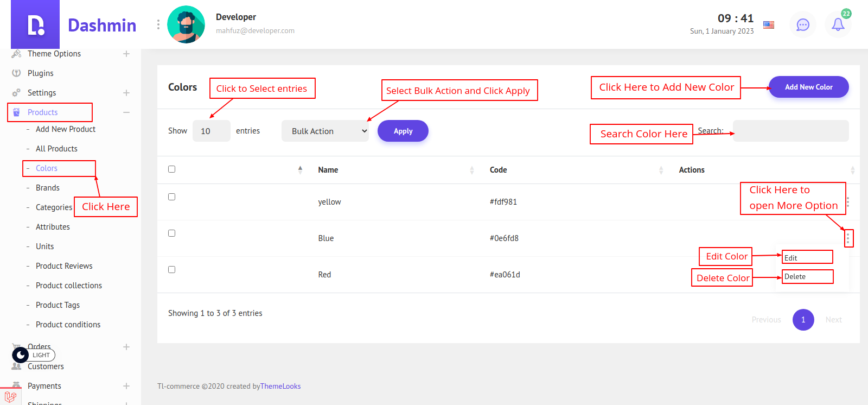This screenshot has width=868, height=405.
Task: Check the Red color row checkbox
Action: pyautogui.click(x=172, y=269)
